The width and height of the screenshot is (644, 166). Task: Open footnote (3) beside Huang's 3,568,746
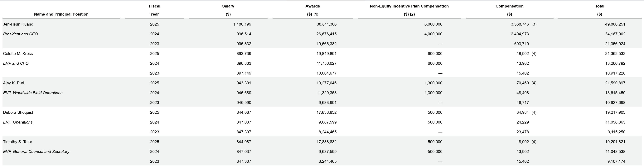point(534,24)
